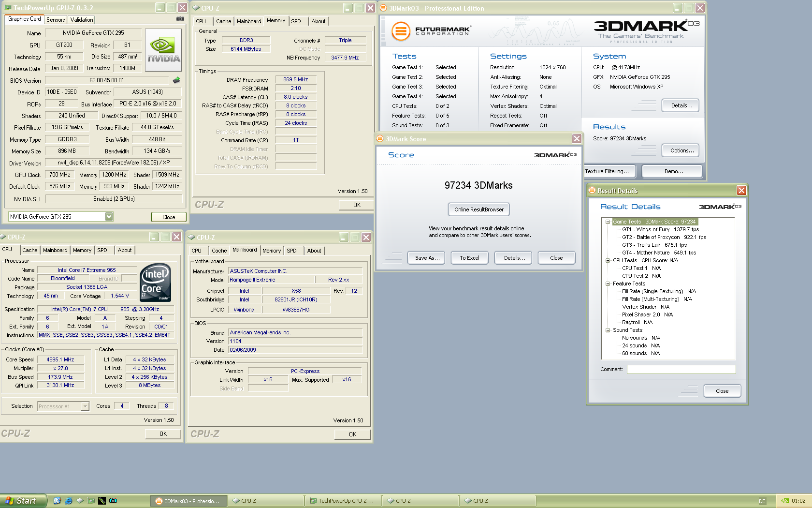812x508 pixels.
Task: Click the NVIDIA system tray icon
Action: coord(785,501)
